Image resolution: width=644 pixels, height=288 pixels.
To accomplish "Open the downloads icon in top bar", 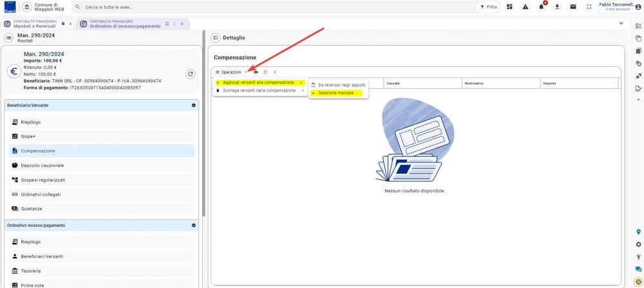I will click(x=557, y=7).
